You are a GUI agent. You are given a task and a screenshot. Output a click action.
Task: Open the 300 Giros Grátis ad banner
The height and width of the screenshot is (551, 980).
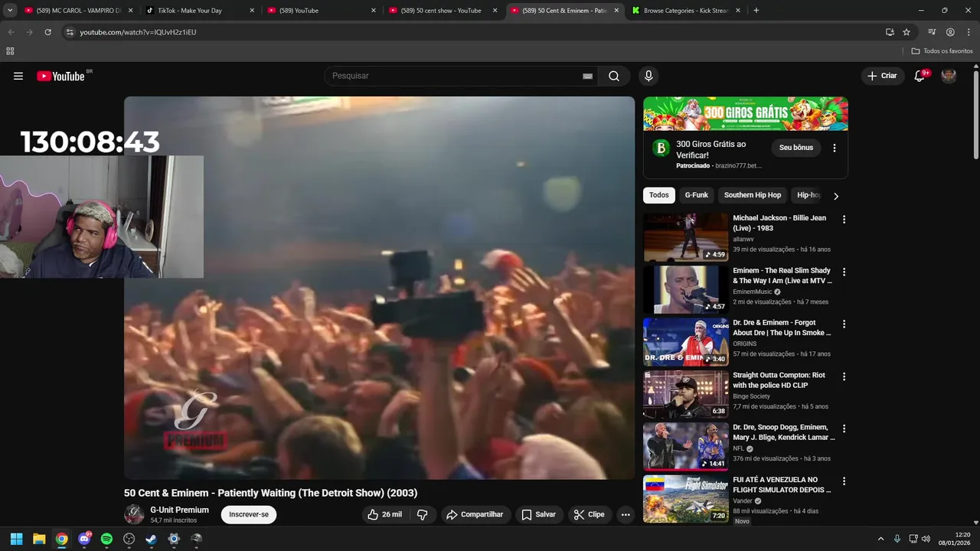746,113
